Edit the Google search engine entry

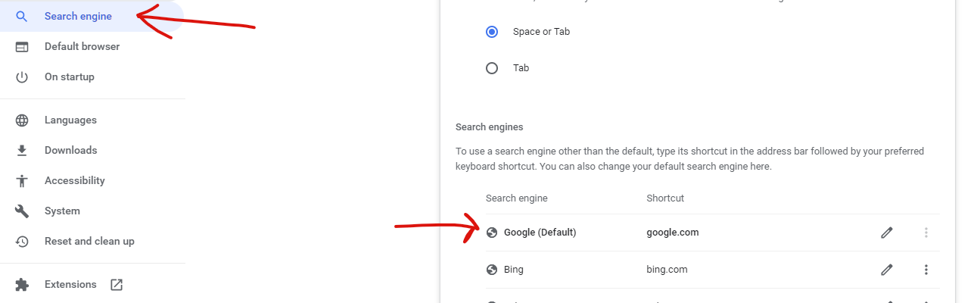click(887, 233)
